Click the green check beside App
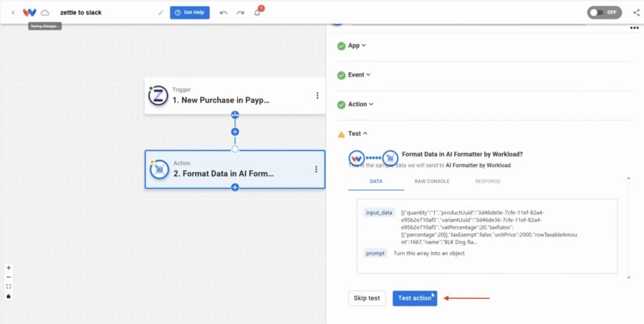 point(341,46)
